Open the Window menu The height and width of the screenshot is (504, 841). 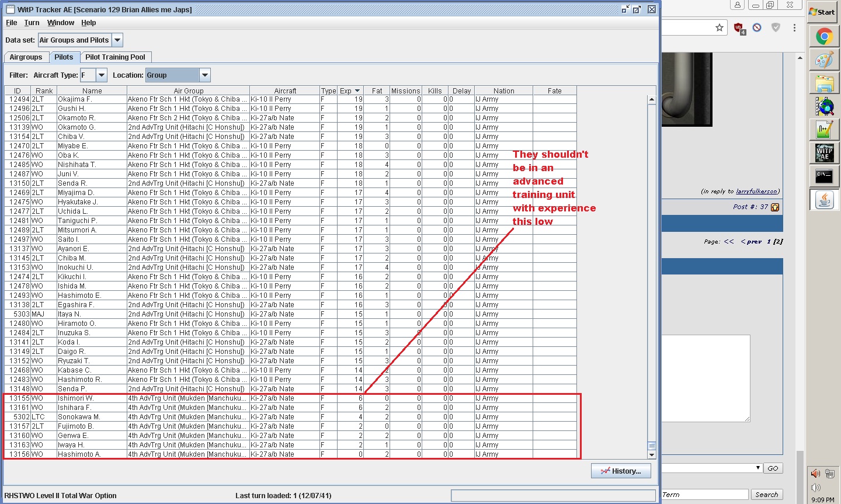pos(61,23)
